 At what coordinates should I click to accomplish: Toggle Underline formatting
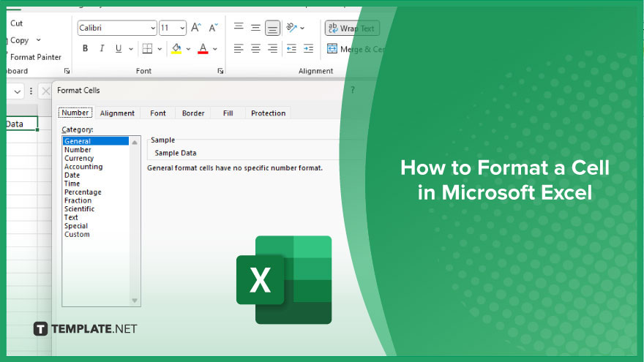click(119, 48)
